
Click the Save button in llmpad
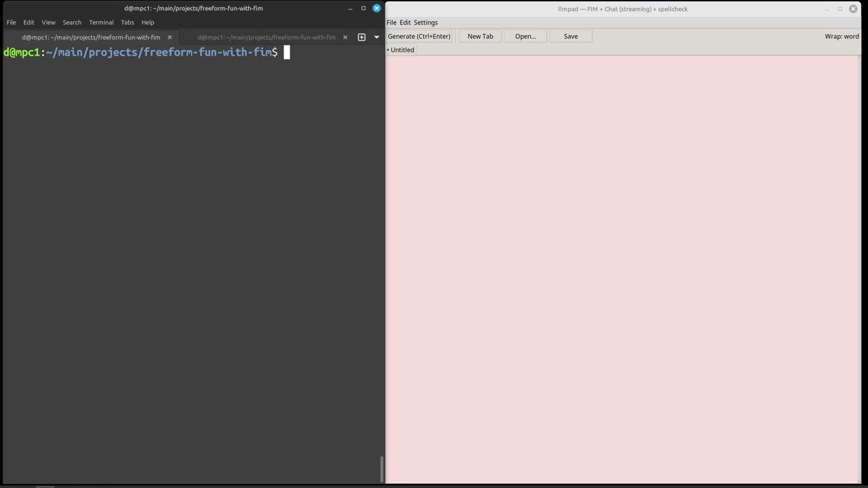[x=571, y=37]
